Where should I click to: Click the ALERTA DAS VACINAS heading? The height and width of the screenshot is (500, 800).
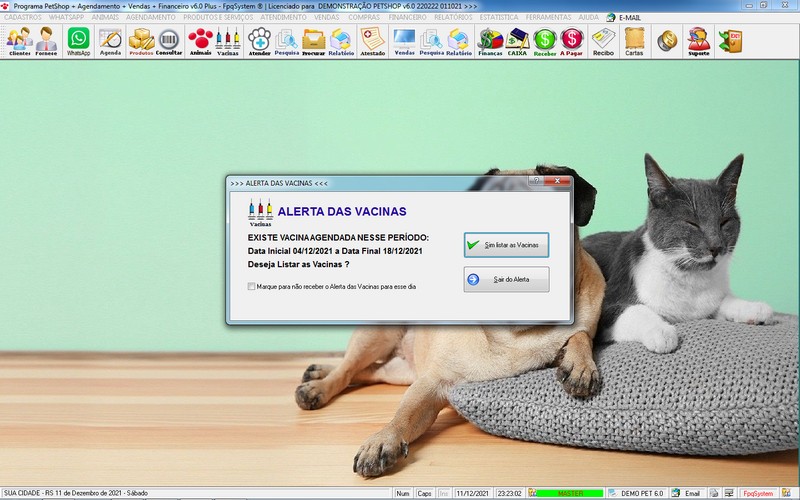pyautogui.click(x=342, y=211)
